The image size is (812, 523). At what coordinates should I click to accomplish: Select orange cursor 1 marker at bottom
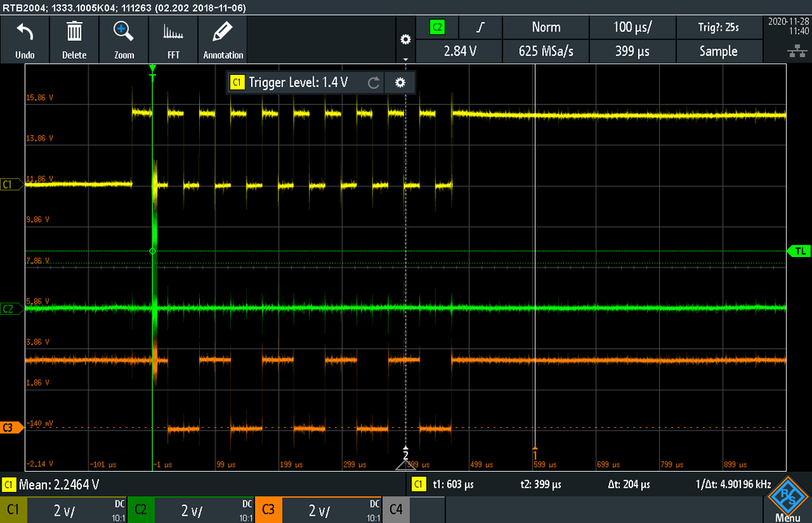[x=535, y=454]
